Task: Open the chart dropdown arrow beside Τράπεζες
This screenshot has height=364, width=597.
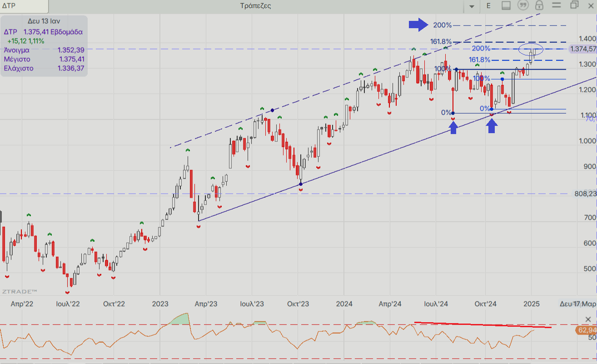Action: pyautogui.click(x=471, y=6)
